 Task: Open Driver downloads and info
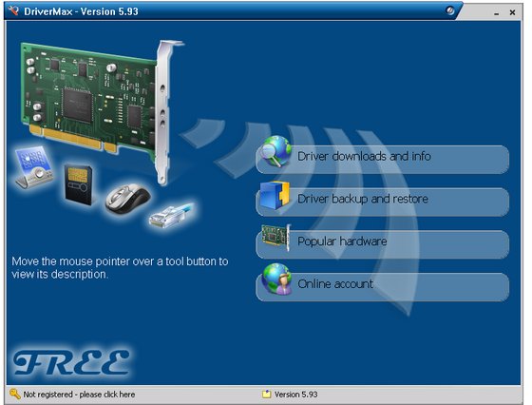click(x=382, y=160)
